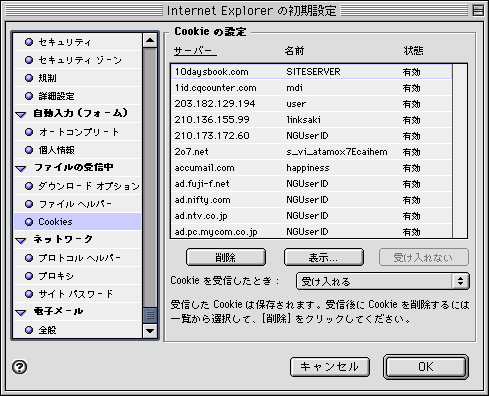Click the sidebar scroll up arrow
Image resolution: width=489 pixels, height=396 pixels.
(150, 40)
